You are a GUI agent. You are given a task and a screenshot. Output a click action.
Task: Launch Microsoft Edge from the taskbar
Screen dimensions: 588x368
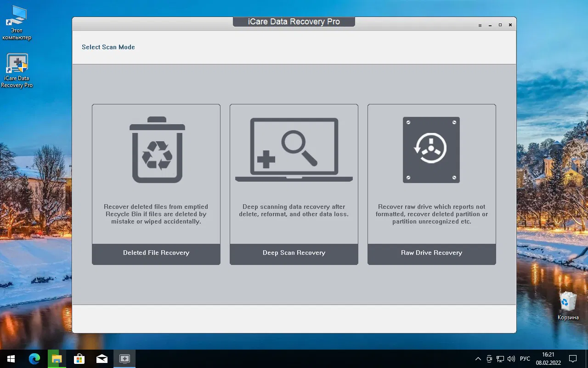point(34,359)
